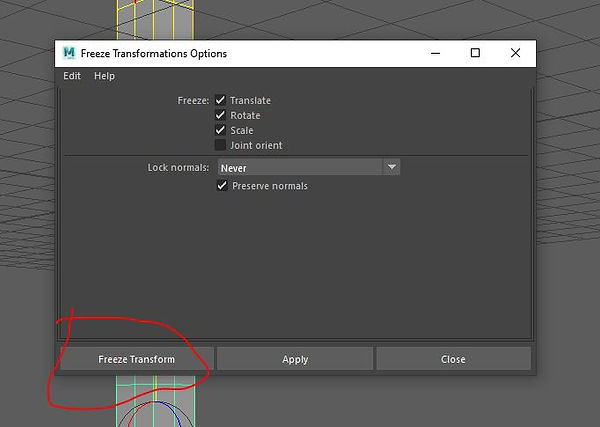This screenshot has width=600, height=427.
Task: Click the Close button at bottom
Action: coord(453,359)
